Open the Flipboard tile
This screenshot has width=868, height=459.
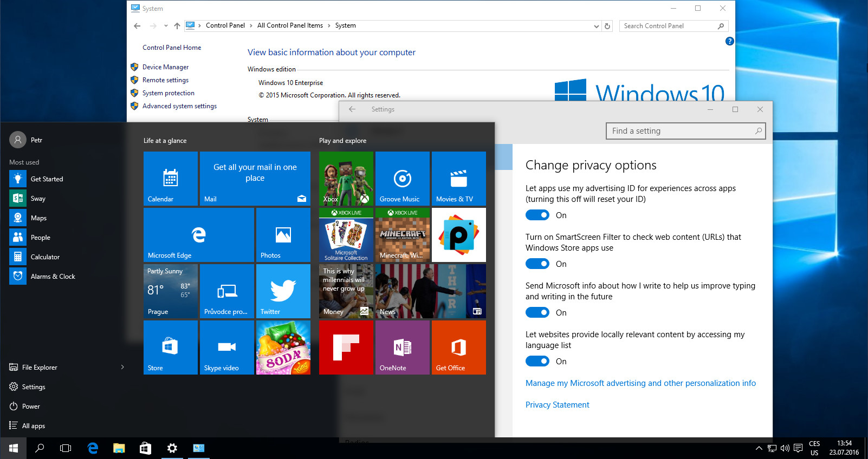coord(346,347)
